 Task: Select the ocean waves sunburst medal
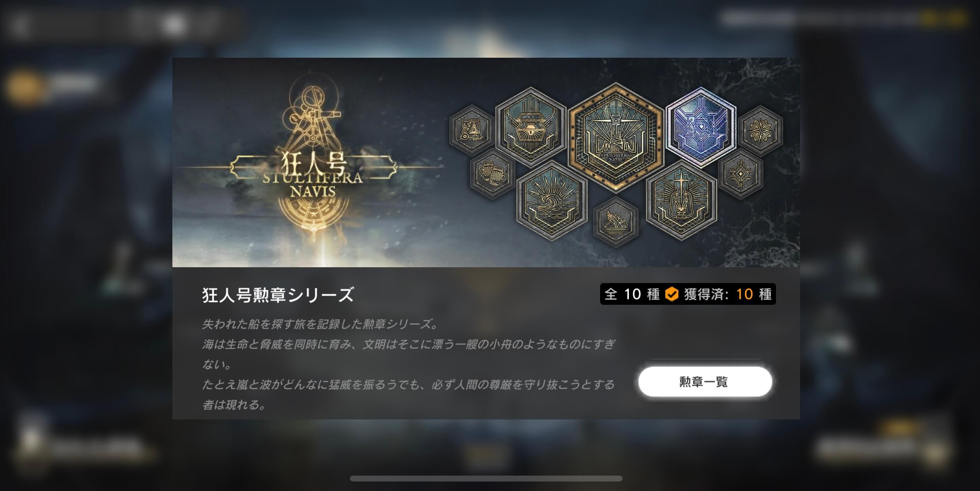(x=551, y=200)
